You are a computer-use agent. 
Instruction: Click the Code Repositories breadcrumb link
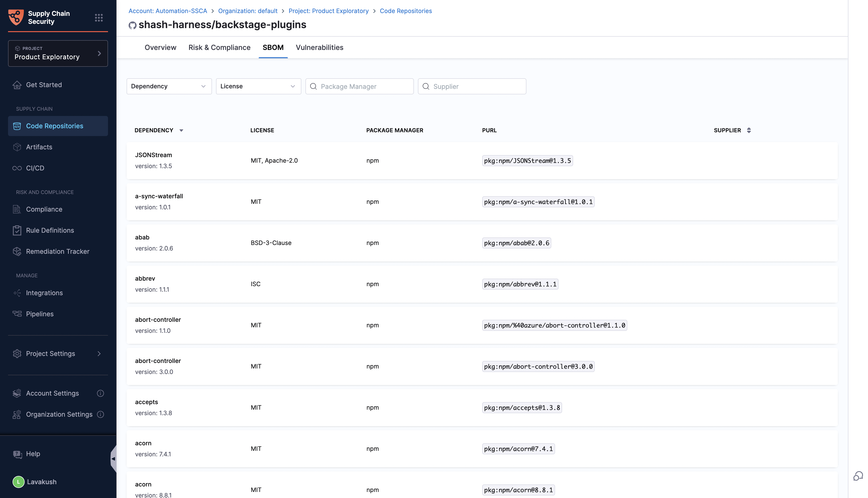pyautogui.click(x=405, y=11)
